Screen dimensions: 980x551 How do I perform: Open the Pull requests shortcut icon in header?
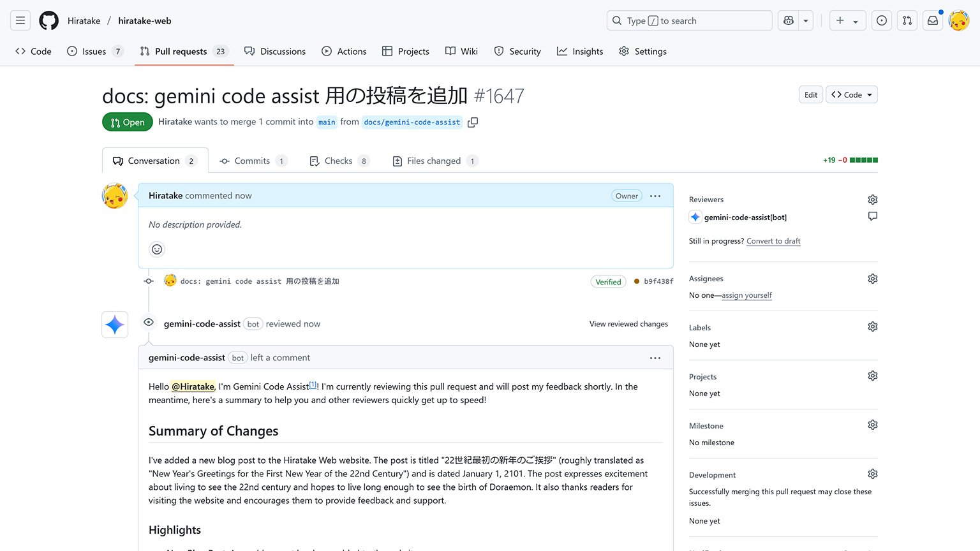(x=907, y=20)
